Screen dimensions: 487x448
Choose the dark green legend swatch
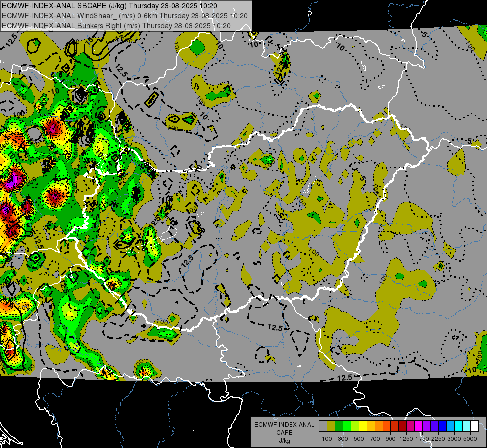click(x=339, y=426)
